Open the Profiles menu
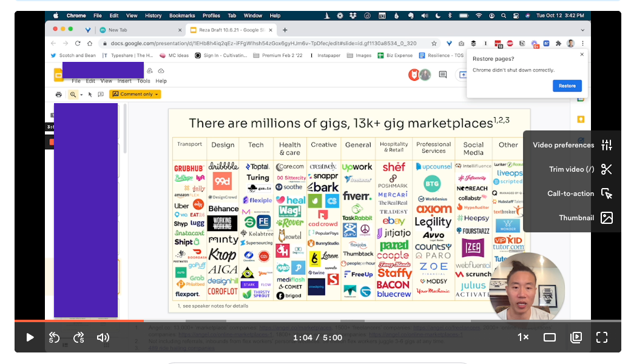Screen dimensions: 631x364 pyautogui.click(x=211, y=16)
